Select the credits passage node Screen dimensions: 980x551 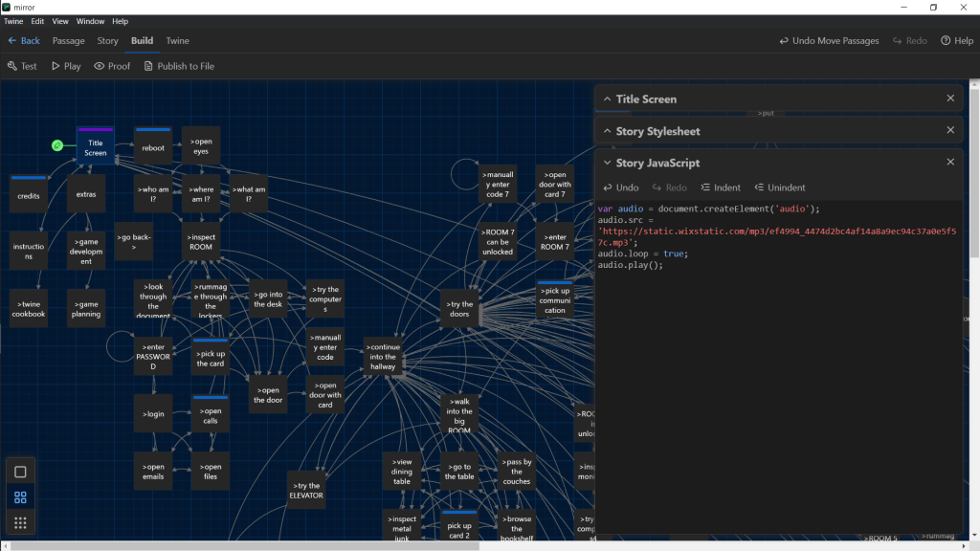pyautogui.click(x=29, y=194)
